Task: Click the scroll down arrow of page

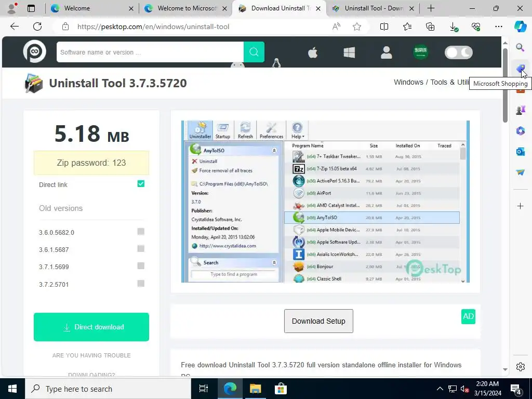Action: pos(505,369)
